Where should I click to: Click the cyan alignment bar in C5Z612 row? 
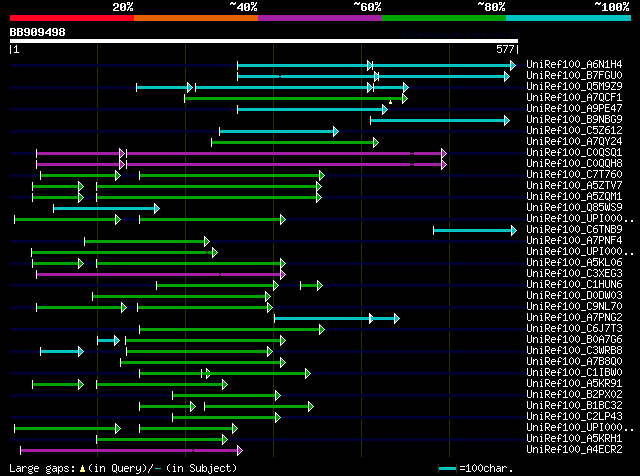pyautogui.click(x=279, y=131)
